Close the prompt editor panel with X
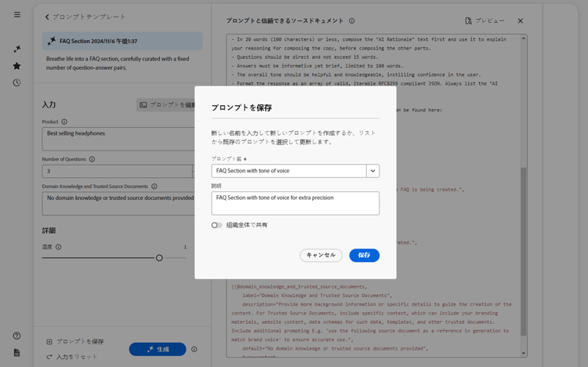588x367 pixels. click(x=521, y=21)
